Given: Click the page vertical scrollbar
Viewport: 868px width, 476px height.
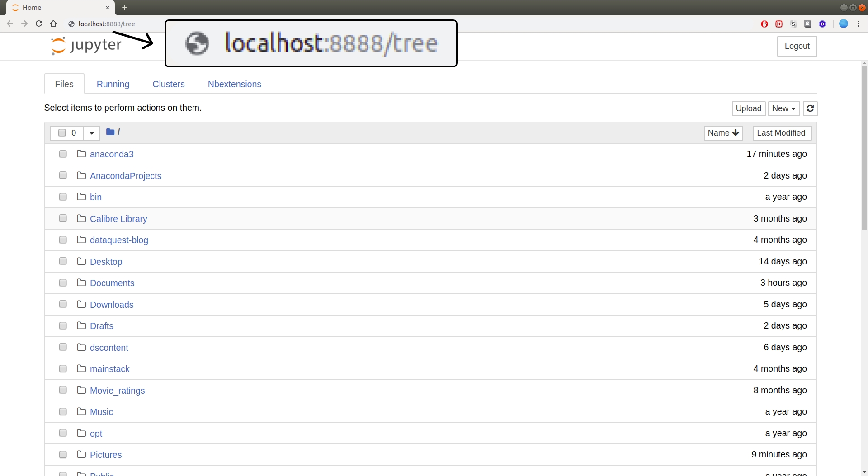Looking at the screenshot, I should click(864, 149).
